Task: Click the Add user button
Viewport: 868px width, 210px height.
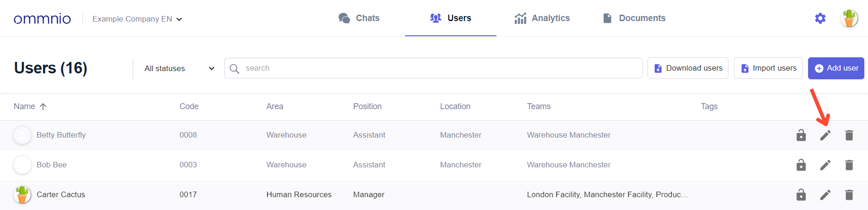Action: [836, 68]
